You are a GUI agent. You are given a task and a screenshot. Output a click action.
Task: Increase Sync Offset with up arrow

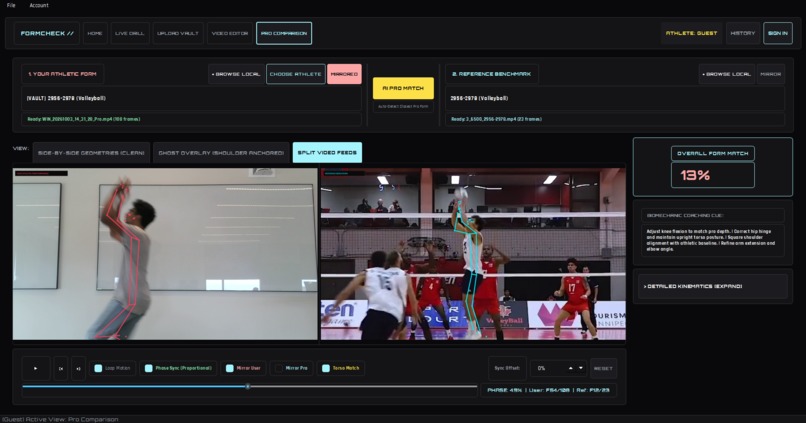click(x=571, y=368)
